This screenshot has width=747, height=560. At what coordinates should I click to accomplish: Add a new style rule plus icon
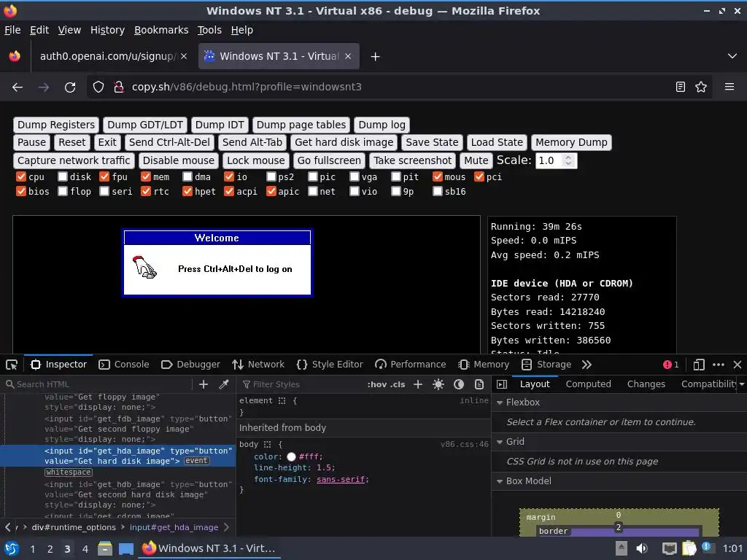tap(418, 384)
